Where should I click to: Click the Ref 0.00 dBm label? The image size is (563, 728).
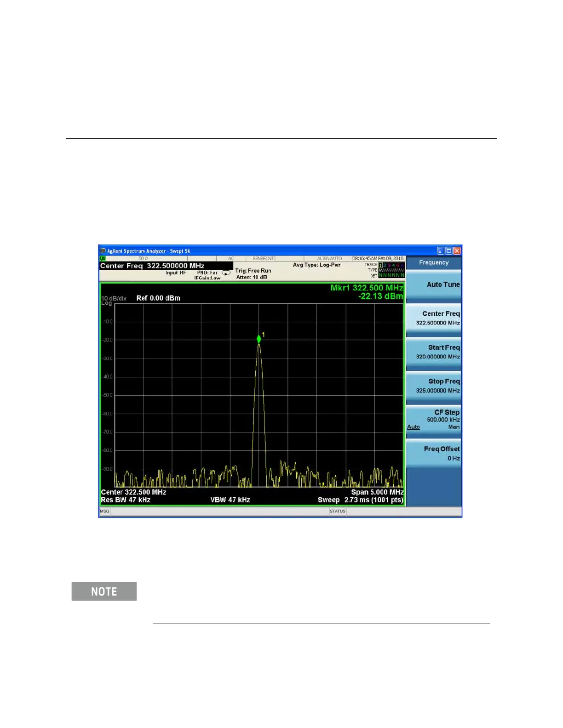[x=158, y=298]
